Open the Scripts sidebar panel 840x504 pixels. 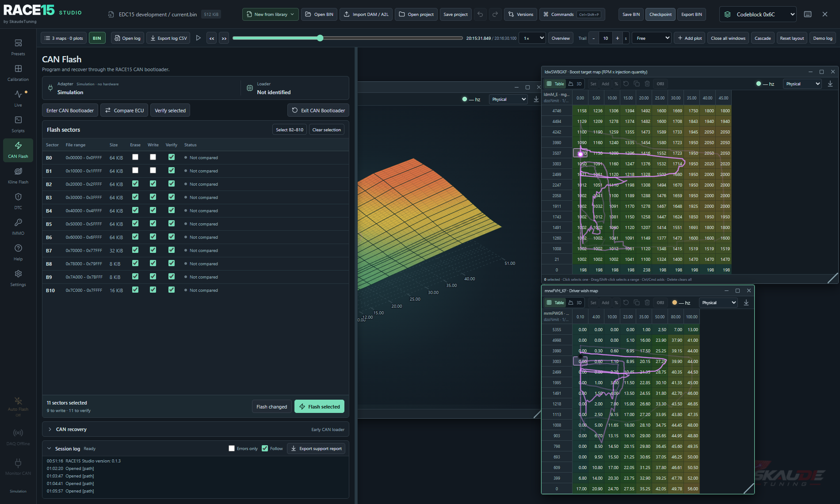tap(18, 124)
